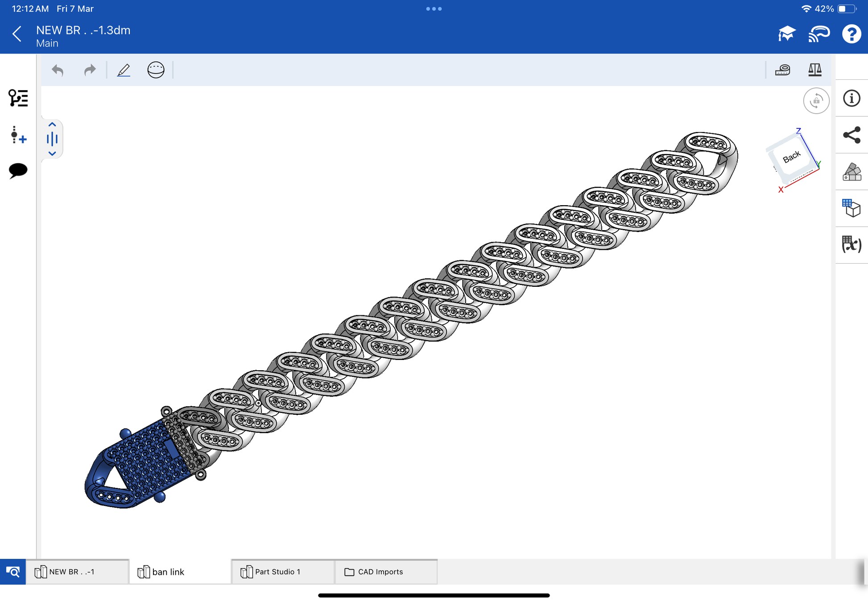
Task: Click the measure tape tool
Action: coord(782,70)
